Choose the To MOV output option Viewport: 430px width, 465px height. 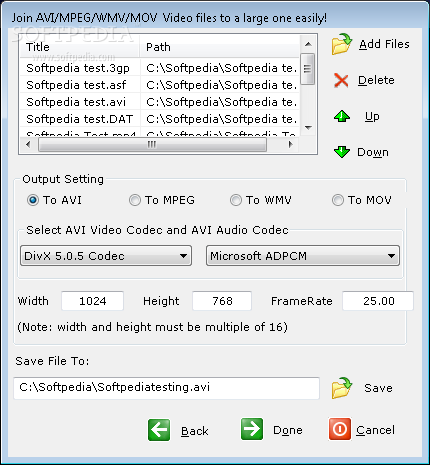point(338,200)
